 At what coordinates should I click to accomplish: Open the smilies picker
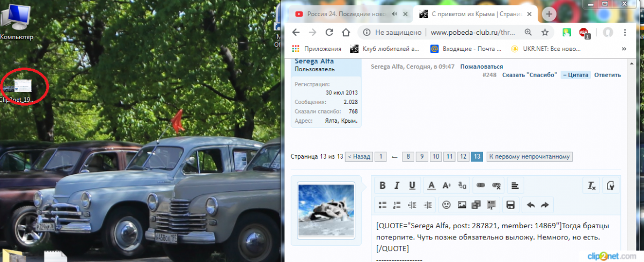click(x=446, y=205)
